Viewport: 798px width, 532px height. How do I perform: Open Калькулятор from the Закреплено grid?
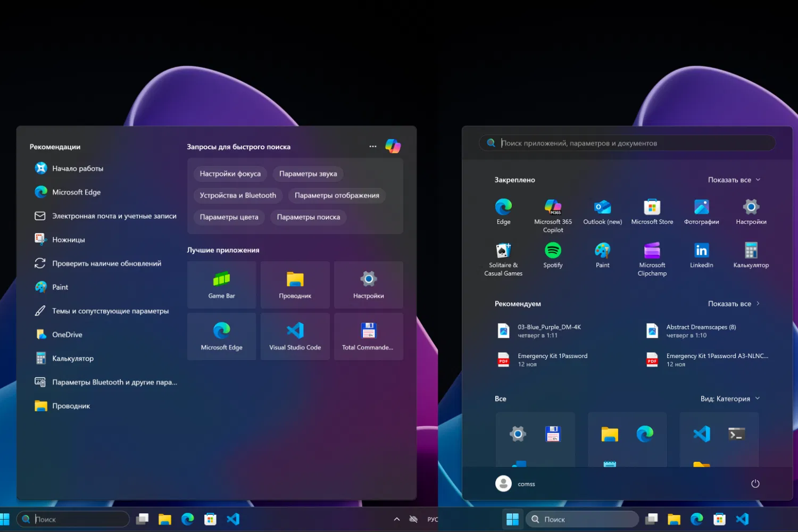point(751,255)
